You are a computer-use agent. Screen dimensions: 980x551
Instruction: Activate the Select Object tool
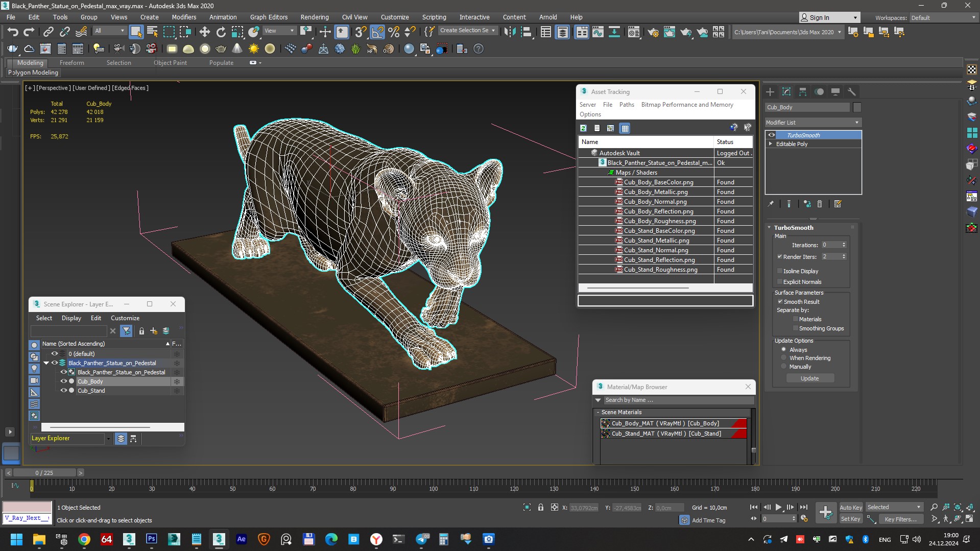pos(136,32)
